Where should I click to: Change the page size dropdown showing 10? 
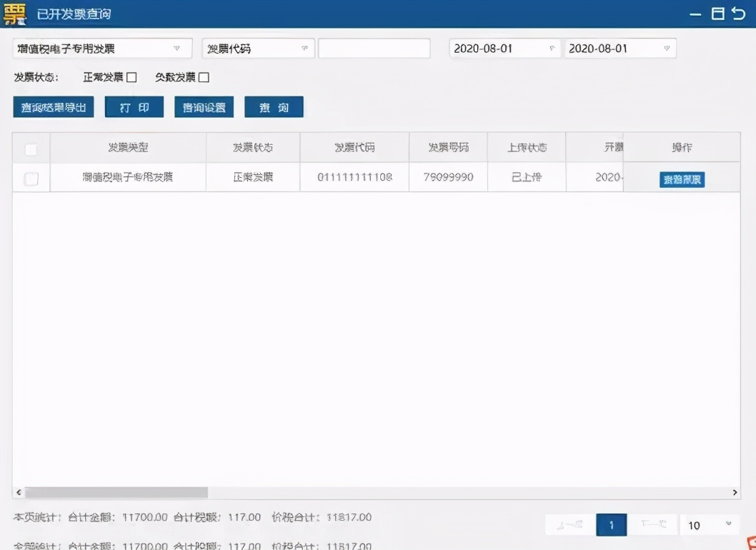pos(710,525)
